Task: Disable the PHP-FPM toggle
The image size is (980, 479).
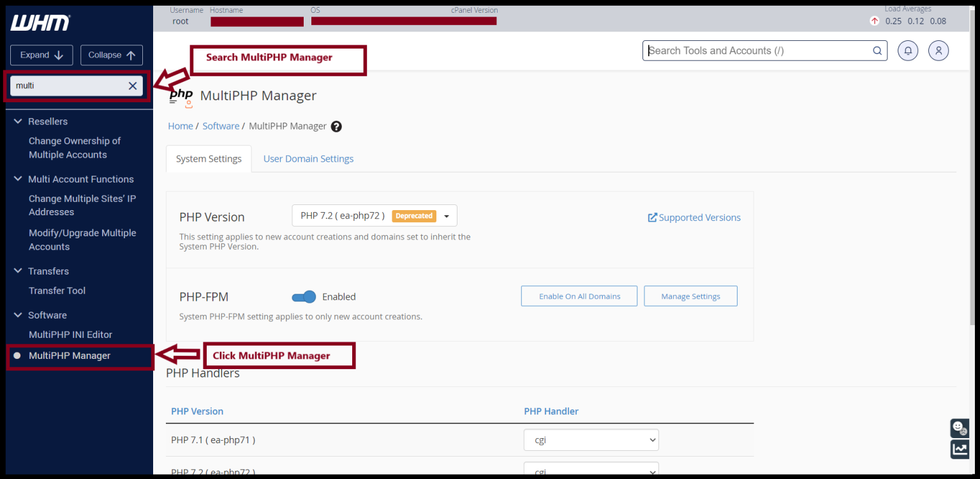Action: point(304,296)
